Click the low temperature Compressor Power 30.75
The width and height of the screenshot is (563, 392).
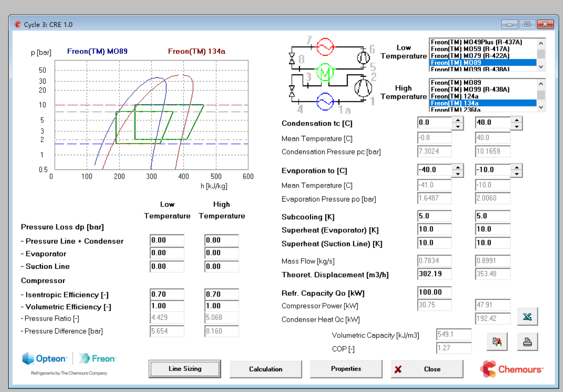[x=434, y=305]
